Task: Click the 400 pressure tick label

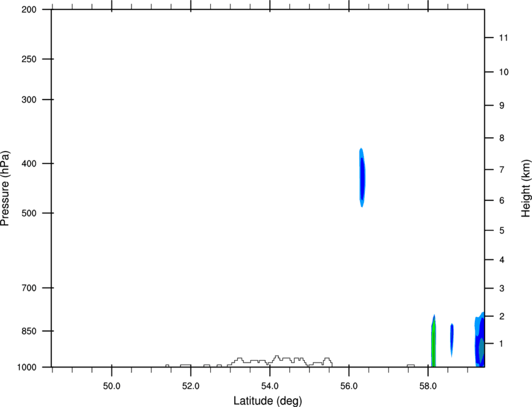Action: click(29, 163)
